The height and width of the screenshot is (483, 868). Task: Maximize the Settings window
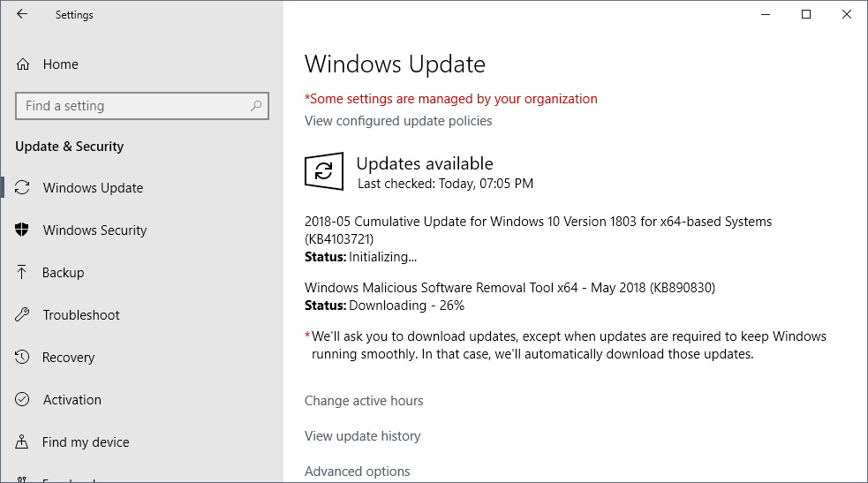click(x=806, y=14)
